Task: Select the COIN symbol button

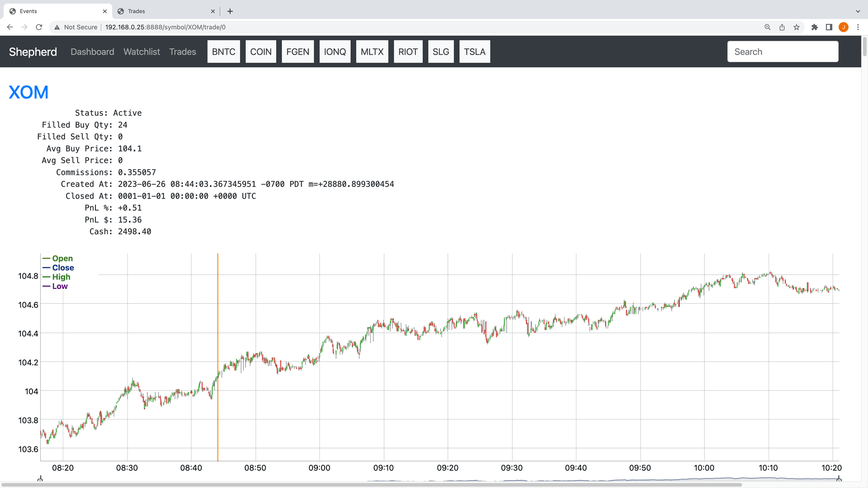Action: coord(260,52)
